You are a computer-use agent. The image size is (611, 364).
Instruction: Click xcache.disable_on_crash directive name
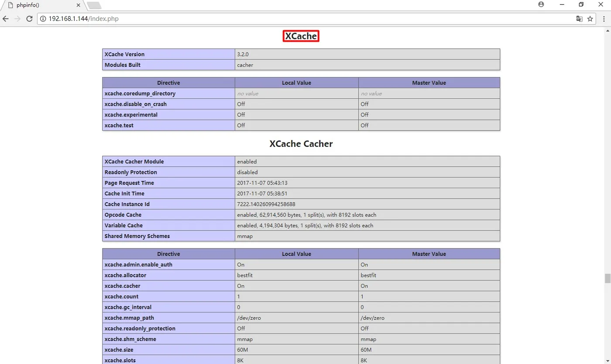pos(135,104)
